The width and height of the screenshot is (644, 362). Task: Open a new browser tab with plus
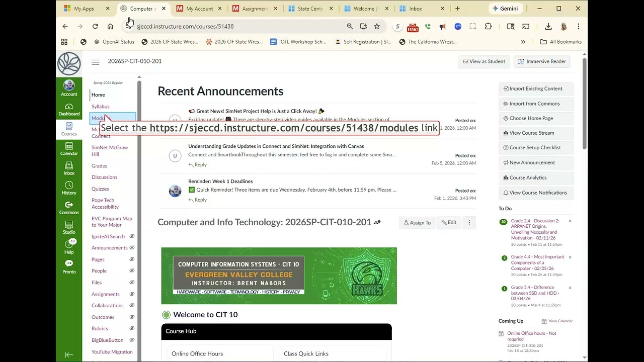point(457,9)
